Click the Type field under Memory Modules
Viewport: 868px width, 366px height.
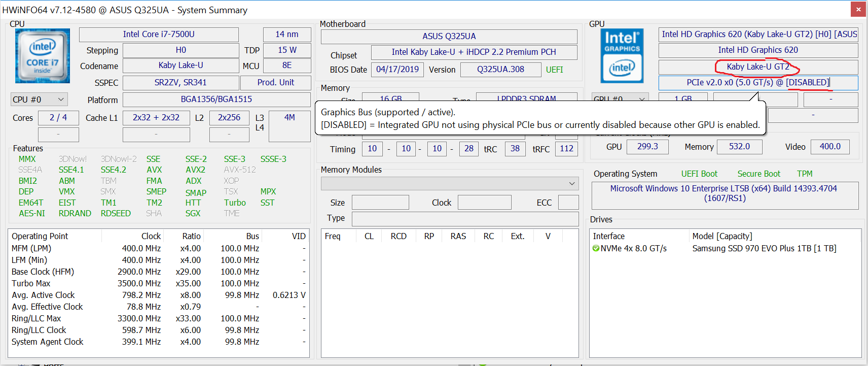pos(465,219)
